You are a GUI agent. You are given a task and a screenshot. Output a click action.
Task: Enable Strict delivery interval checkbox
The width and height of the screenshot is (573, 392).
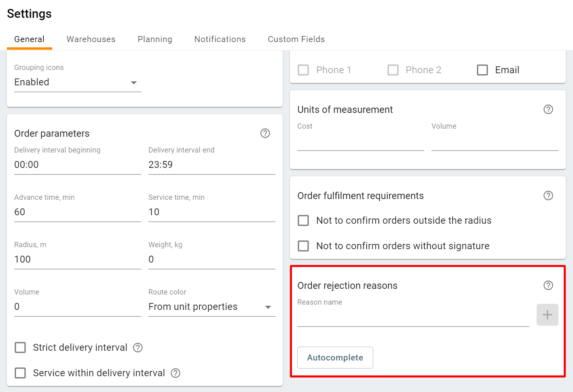tap(20, 348)
